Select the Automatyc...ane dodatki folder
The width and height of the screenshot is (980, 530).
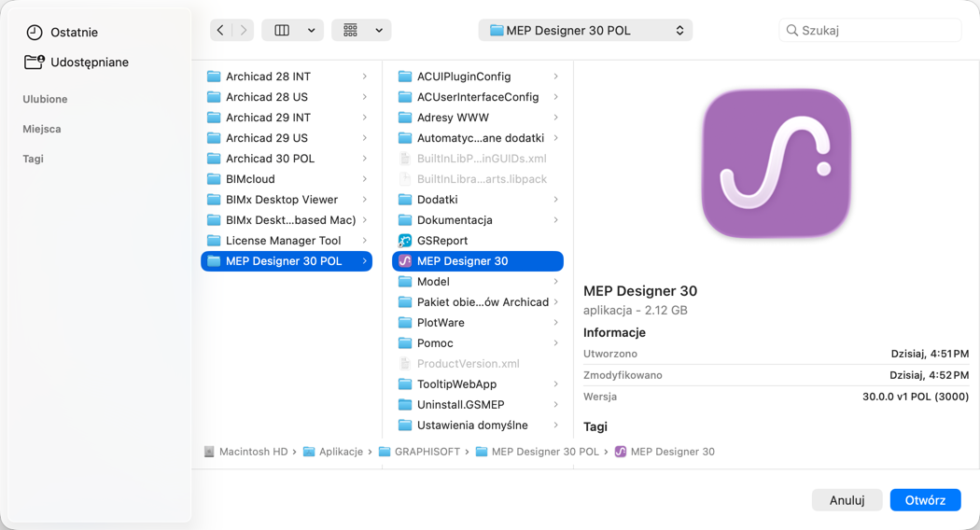point(478,138)
